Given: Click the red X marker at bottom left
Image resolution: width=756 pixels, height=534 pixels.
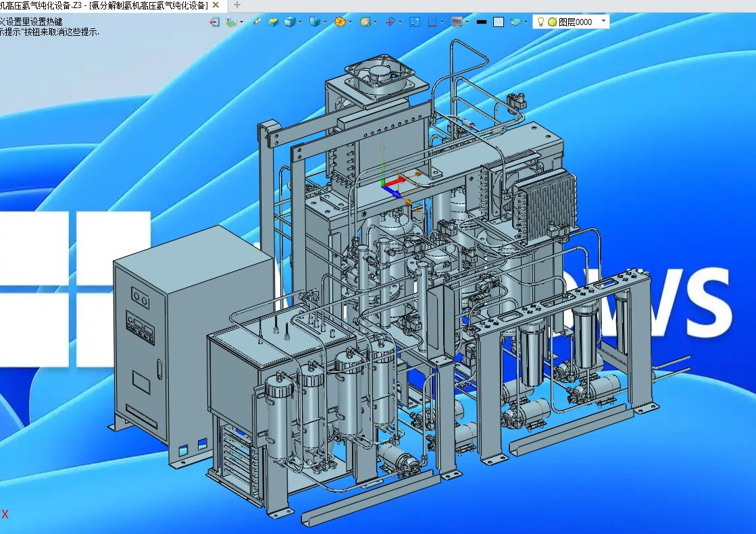Looking at the screenshot, I should [5, 514].
